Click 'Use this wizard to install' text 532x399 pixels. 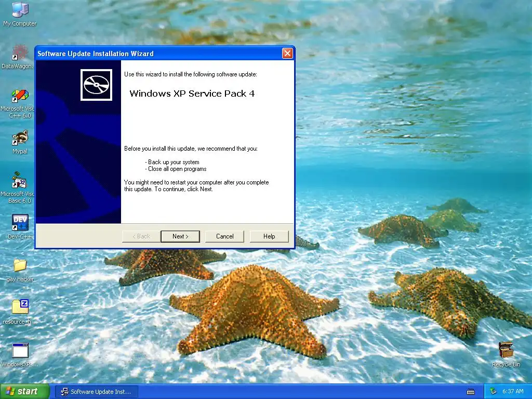191,74
